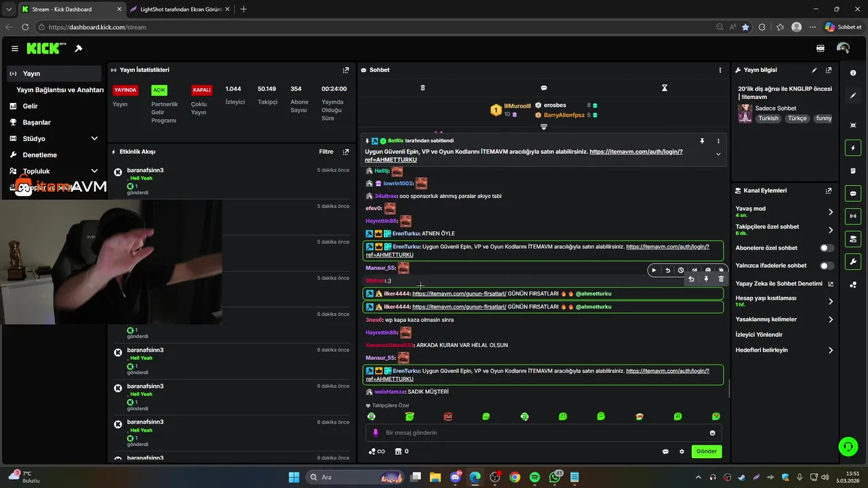This screenshot has height=488, width=868.
Task: Open Discord from the taskbar
Action: [455, 477]
